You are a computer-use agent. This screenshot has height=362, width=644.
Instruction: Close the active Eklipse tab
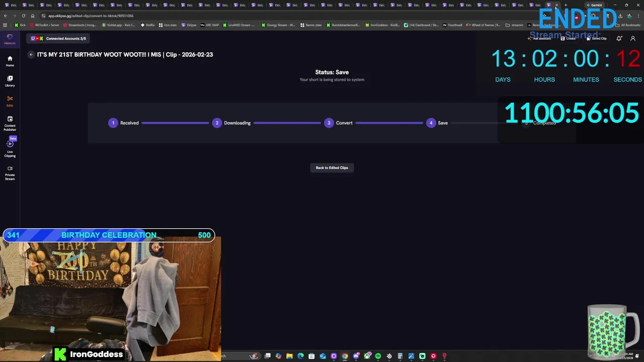(556, 5)
